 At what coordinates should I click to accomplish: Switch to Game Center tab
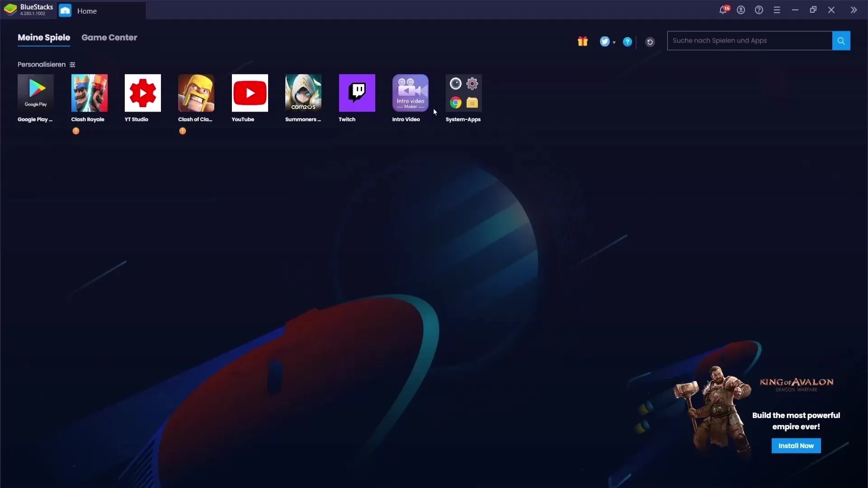pyautogui.click(x=109, y=37)
